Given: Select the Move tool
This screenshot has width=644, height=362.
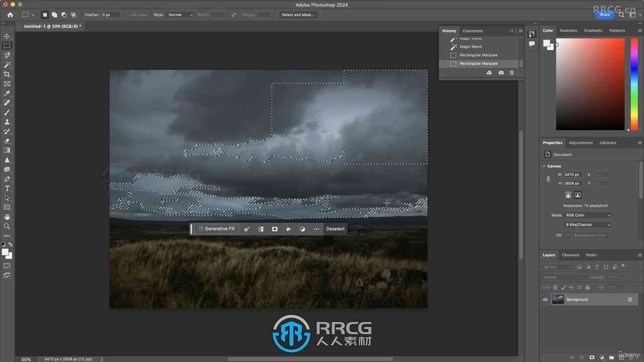Looking at the screenshot, I should (7, 36).
